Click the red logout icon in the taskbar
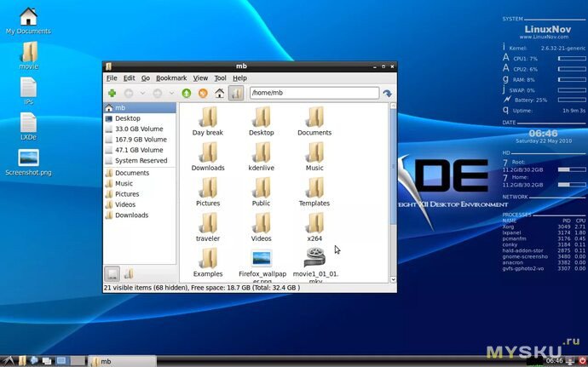 pos(582,361)
